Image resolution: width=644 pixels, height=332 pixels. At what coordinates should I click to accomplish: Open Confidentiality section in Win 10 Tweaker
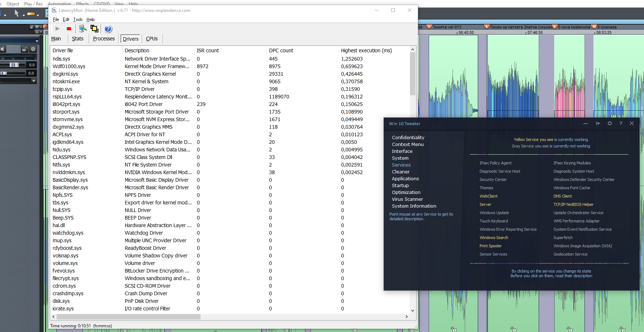tap(408, 137)
